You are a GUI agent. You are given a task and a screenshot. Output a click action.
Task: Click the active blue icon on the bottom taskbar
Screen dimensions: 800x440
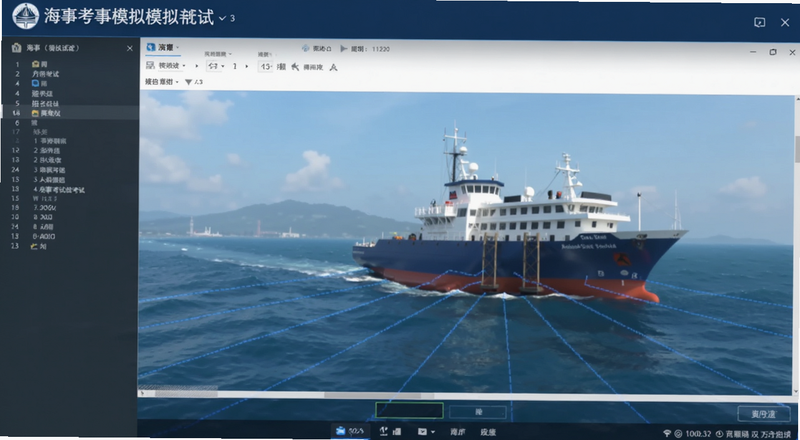coord(341,431)
